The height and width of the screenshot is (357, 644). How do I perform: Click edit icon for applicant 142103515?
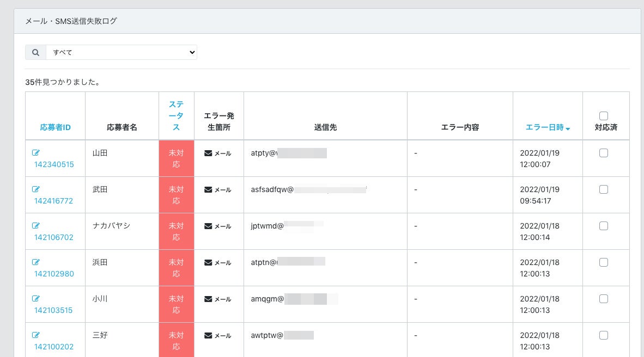coord(36,299)
